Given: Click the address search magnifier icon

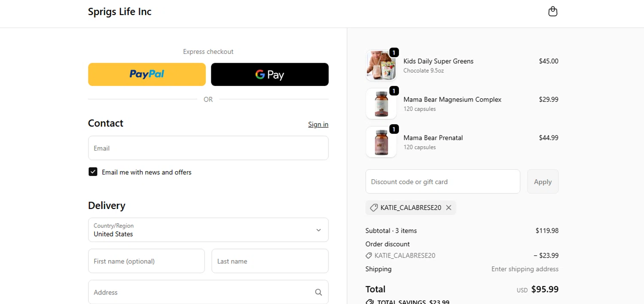Looking at the screenshot, I should [x=318, y=292].
